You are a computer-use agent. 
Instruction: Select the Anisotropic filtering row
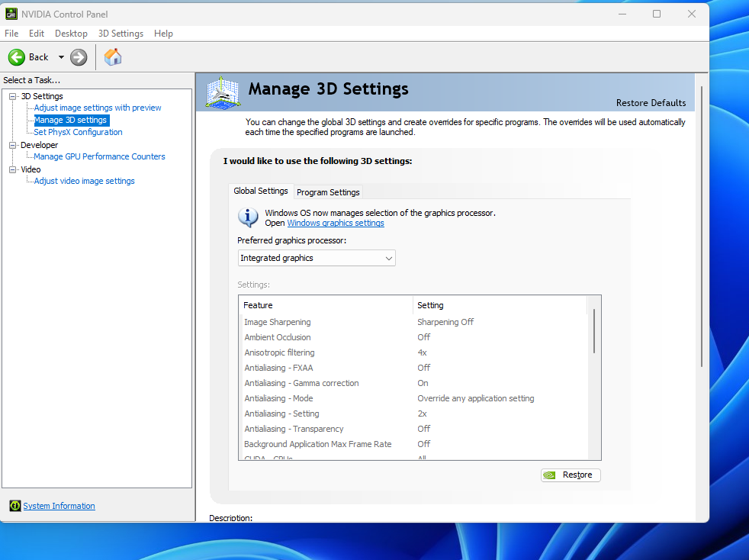tap(415, 352)
